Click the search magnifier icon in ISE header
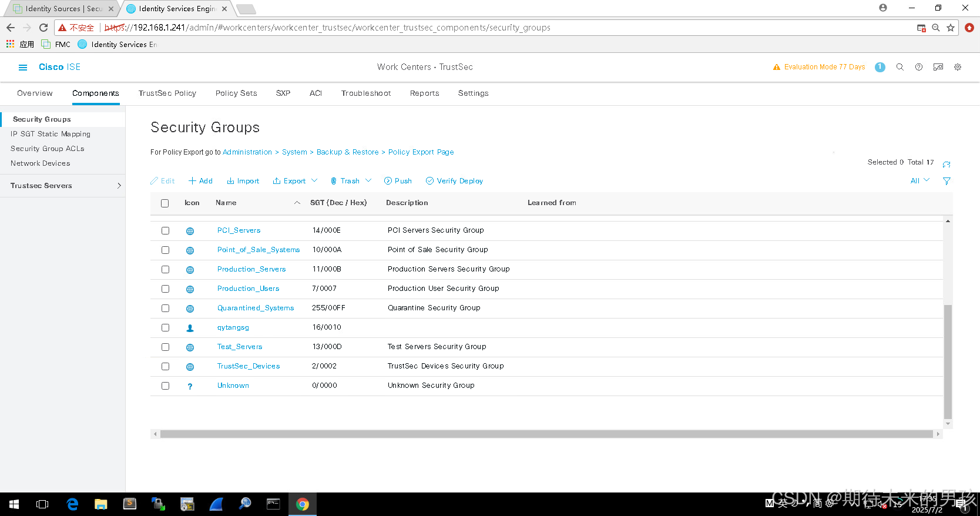This screenshot has height=516, width=980. click(x=900, y=67)
